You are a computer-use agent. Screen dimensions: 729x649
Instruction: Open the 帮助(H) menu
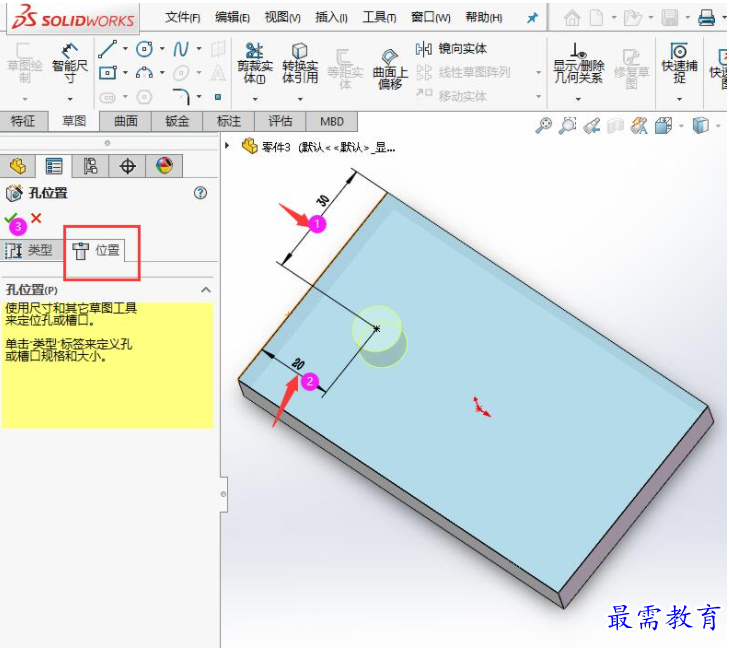pyautogui.click(x=484, y=18)
